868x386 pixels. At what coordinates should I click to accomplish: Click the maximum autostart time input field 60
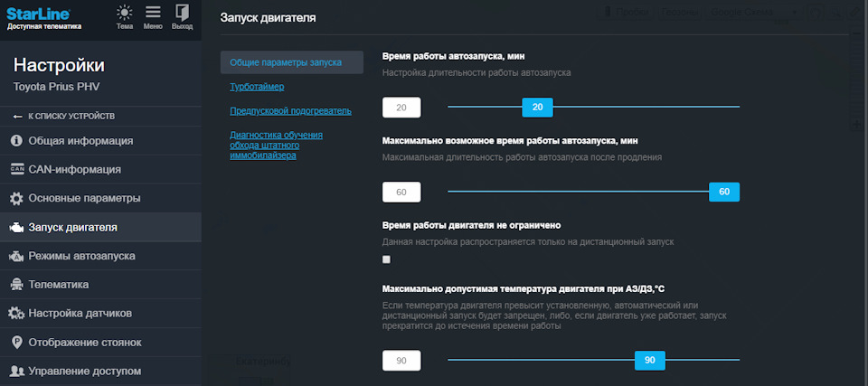click(401, 193)
